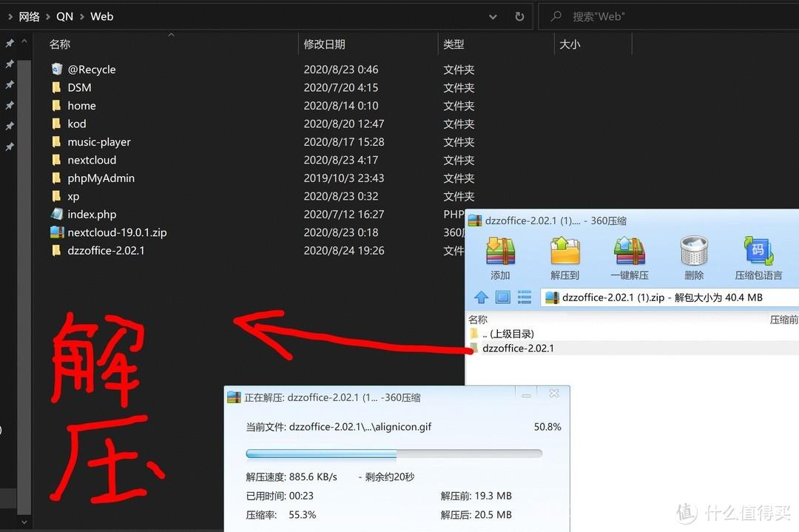Image resolution: width=799 pixels, height=532 pixels.
Task: Switch to list view in 360压缩
Action: click(x=525, y=297)
